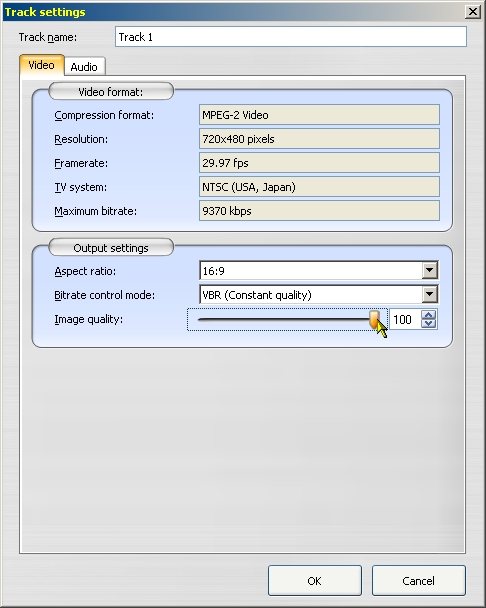486x608 pixels.
Task: Click the TV system NTSC field
Action: point(319,187)
